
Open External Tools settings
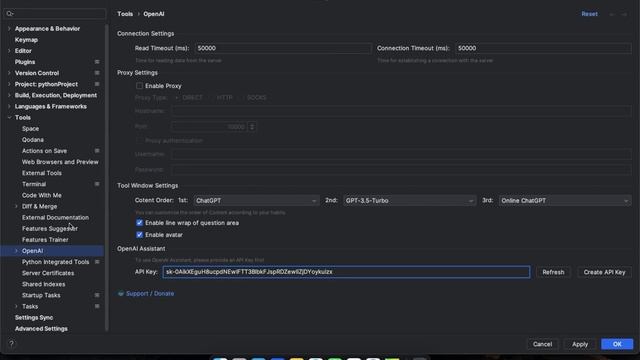click(42, 173)
